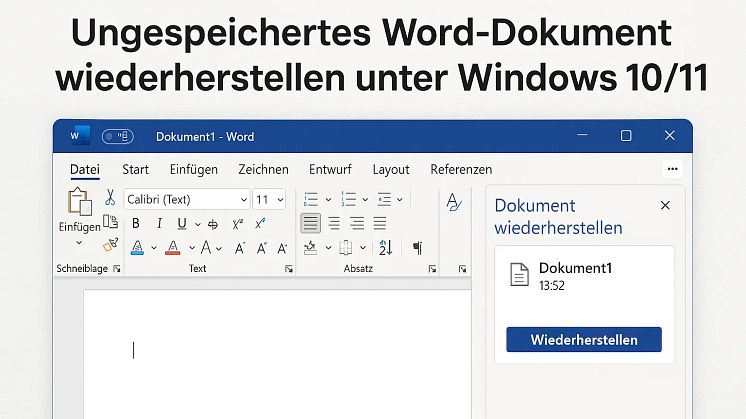
Task: Toggle the AutoSave switch in the title bar
Action: click(118, 136)
